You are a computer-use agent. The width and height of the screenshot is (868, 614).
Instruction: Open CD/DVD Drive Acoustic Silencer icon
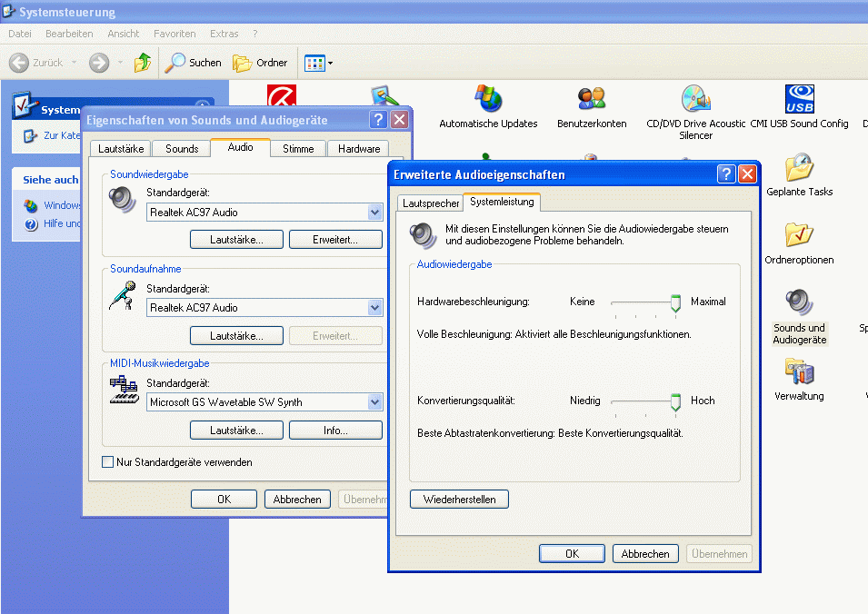click(695, 100)
